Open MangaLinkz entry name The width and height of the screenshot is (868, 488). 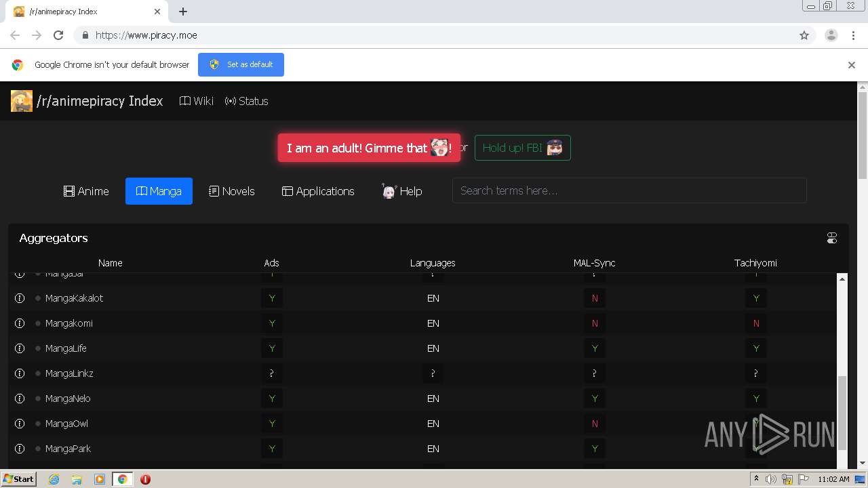point(69,373)
